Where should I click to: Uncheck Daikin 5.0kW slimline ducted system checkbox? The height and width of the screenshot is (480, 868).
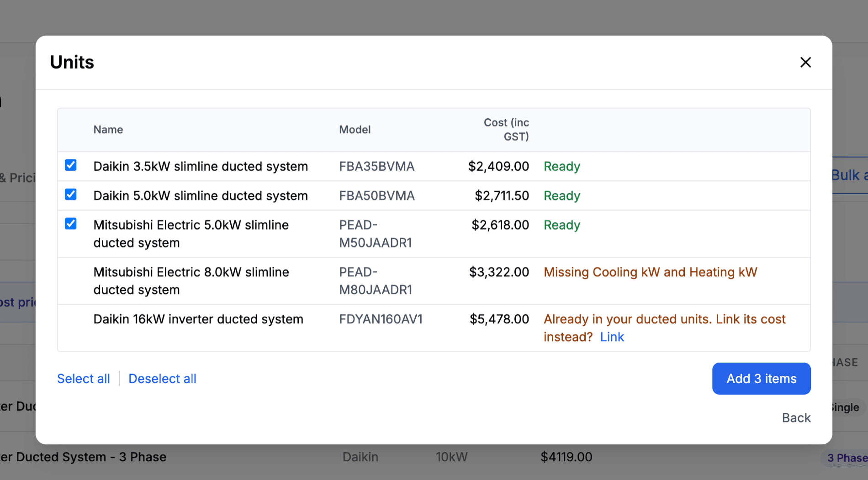coord(71,195)
